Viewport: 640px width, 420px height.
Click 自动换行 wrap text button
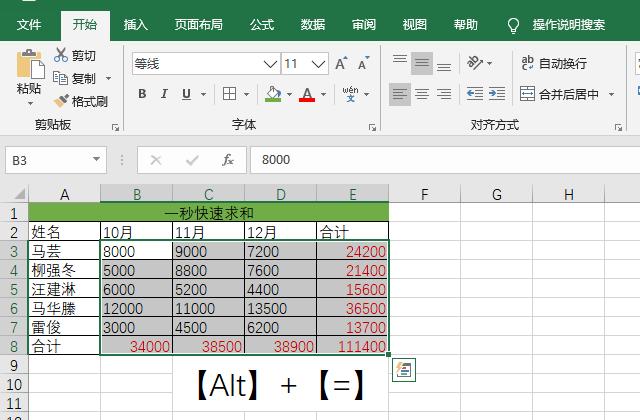554,63
